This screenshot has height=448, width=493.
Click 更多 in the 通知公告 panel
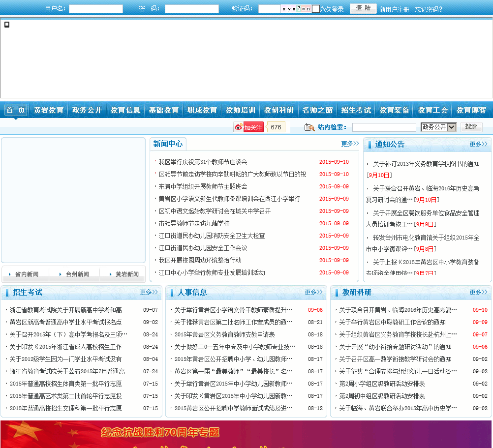478,144
